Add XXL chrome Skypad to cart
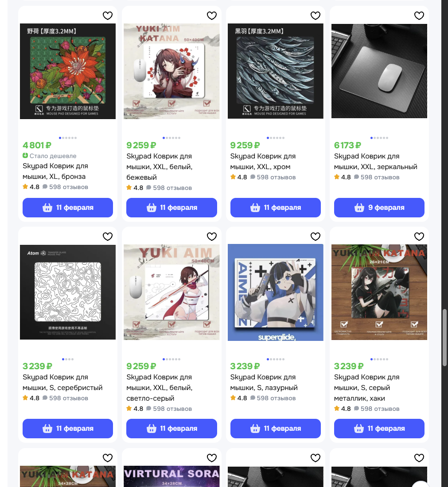Image resolution: width=448 pixels, height=487 pixels. [x=276, y=208]
